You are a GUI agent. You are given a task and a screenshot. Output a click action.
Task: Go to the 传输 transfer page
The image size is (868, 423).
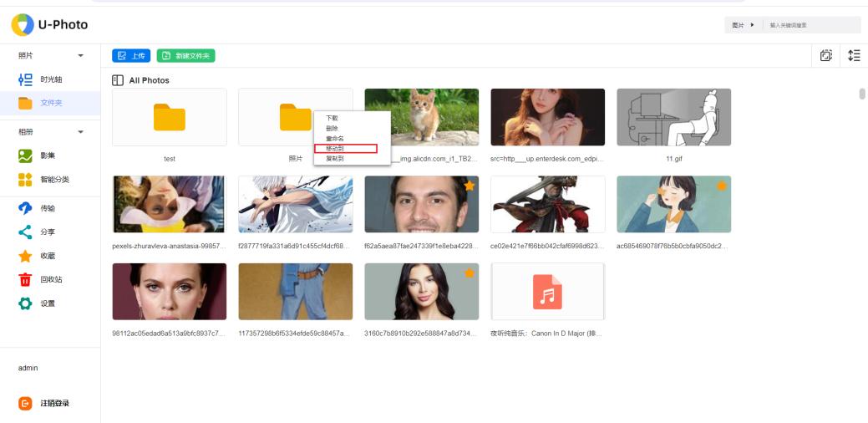(x=48, y=208)
